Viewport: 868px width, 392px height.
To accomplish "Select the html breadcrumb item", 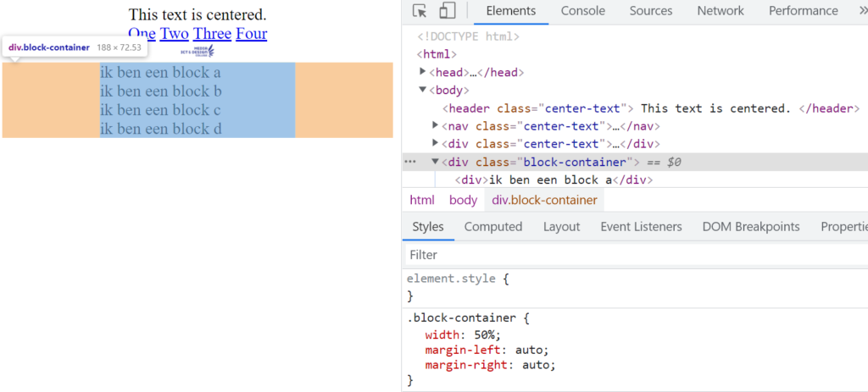I will pyautogui.click(x=421, y=200).
